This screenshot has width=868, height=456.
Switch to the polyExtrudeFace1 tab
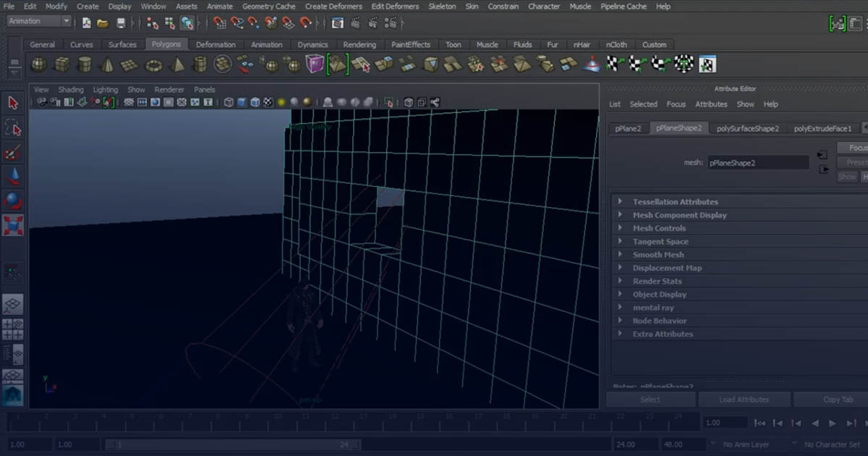point(825,128)
